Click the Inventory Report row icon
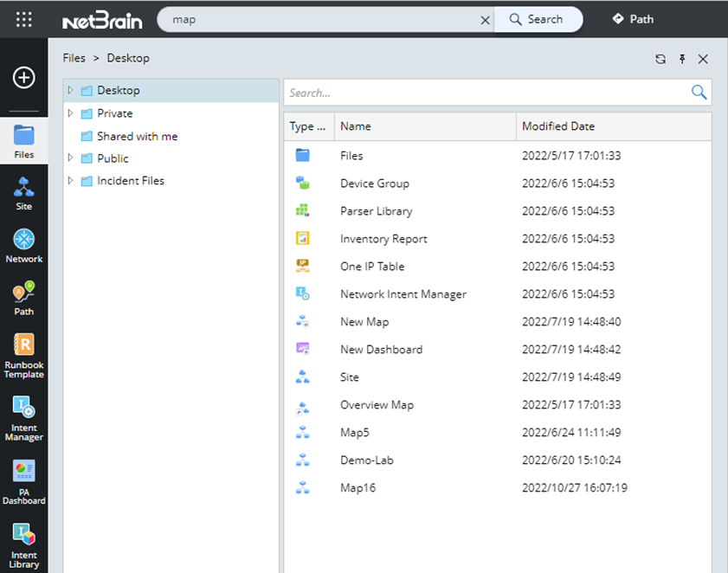The image size is (728, 573). tap(303, 238)
